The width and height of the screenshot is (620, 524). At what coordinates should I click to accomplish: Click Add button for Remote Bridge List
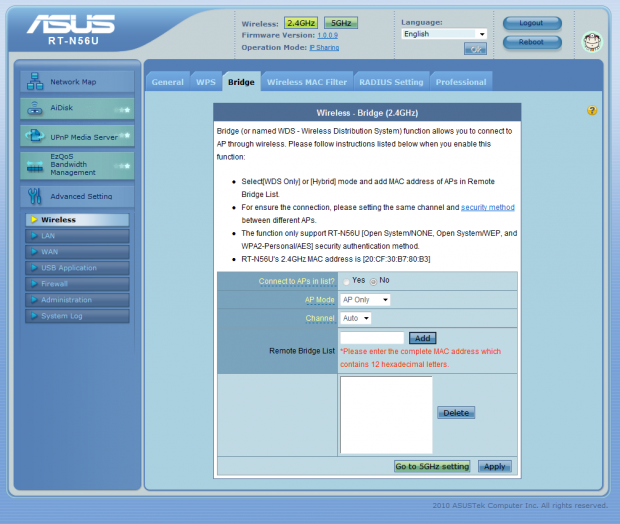click(x=422, y=338)
